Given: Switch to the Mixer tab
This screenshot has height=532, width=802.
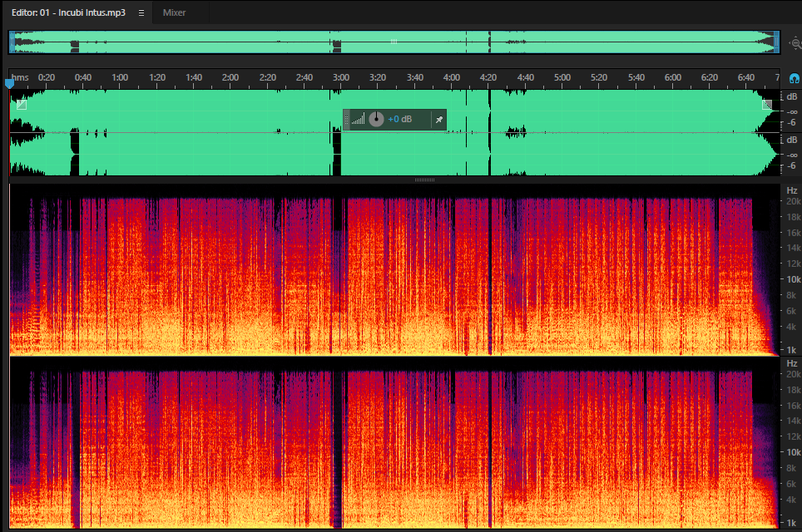Looking at the screenshot, I should pos(174,12).
